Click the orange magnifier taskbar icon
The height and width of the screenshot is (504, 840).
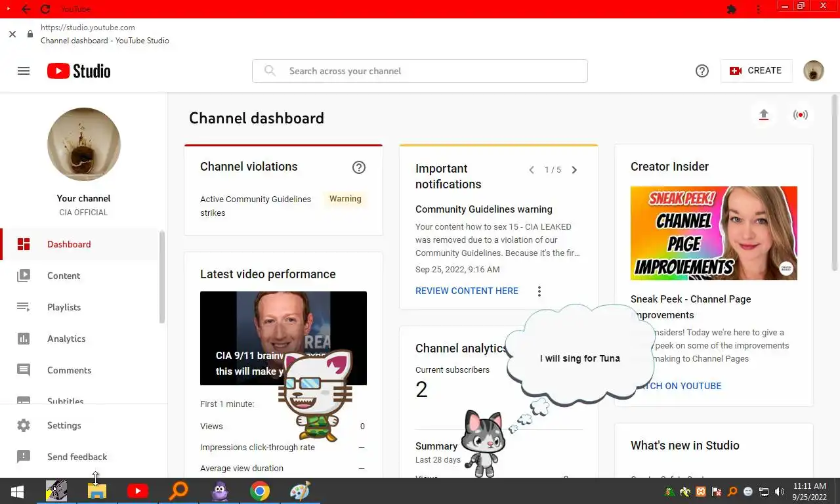[178, 491]
